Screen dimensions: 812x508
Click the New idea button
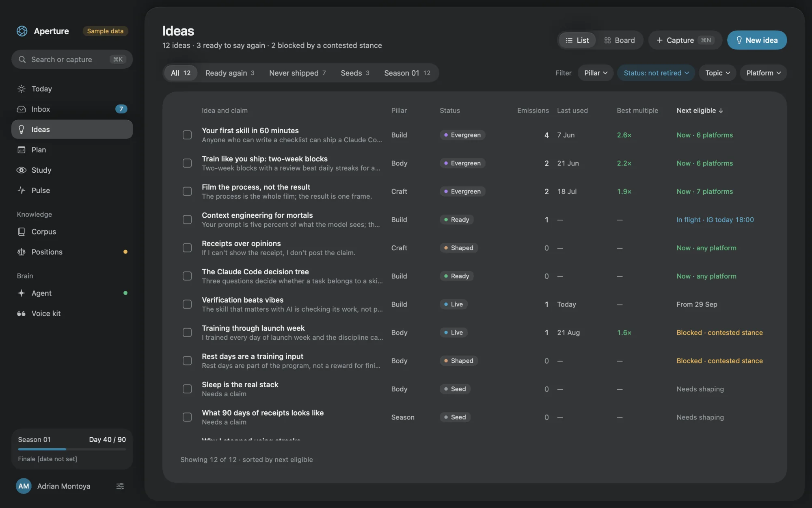(757, 40)
